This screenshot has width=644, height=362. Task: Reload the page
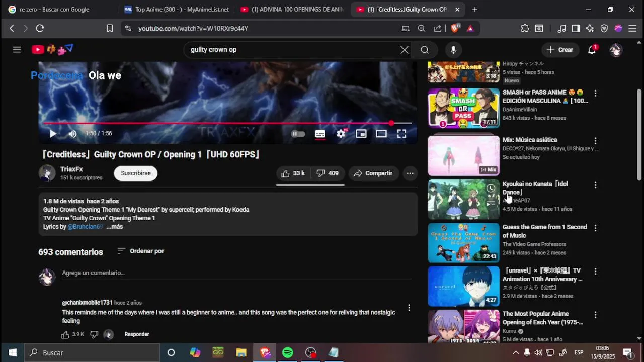coord(40,29)
